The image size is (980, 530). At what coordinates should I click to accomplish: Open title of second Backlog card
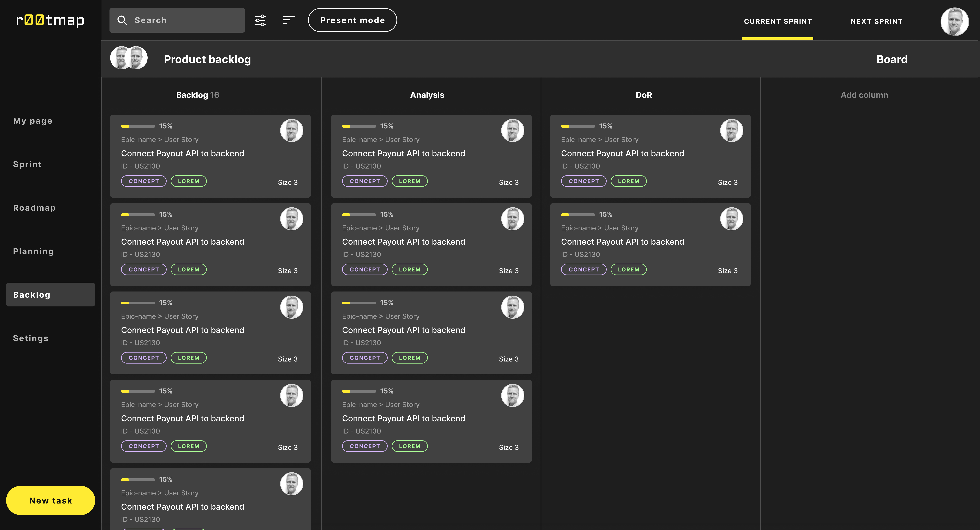coord(183,242)
